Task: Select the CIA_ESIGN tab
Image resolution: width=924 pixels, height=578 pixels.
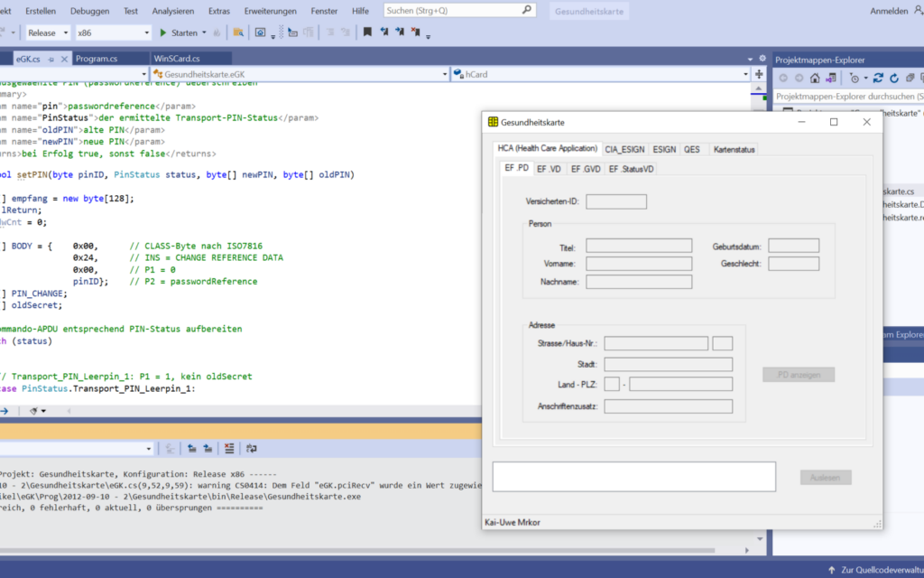Action: point(624,149)
